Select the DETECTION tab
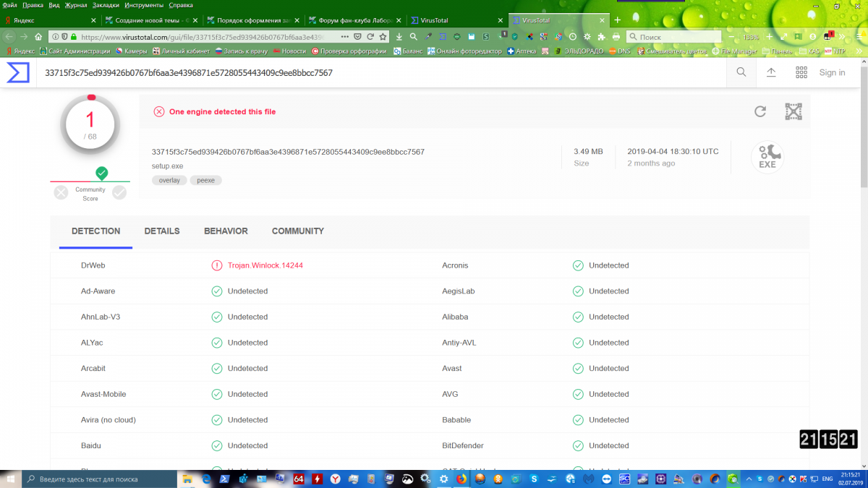Screen dimensions: 868x488 click(x=96, y=231)
